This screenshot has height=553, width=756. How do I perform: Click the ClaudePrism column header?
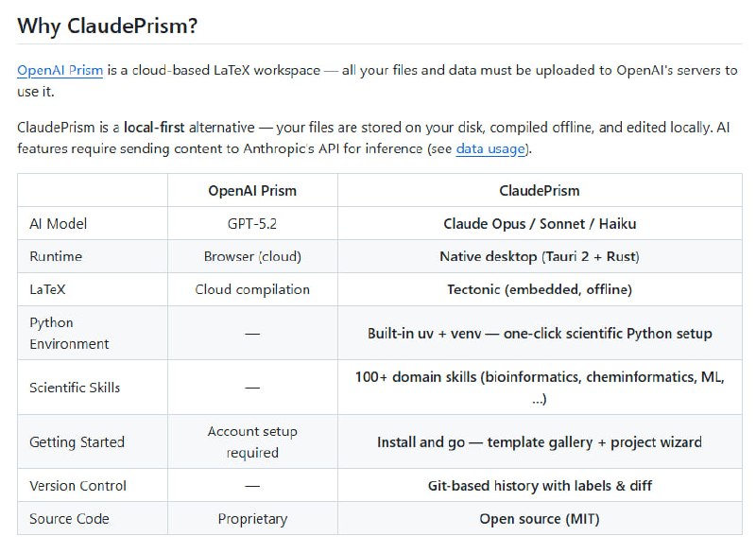point(540,191)
